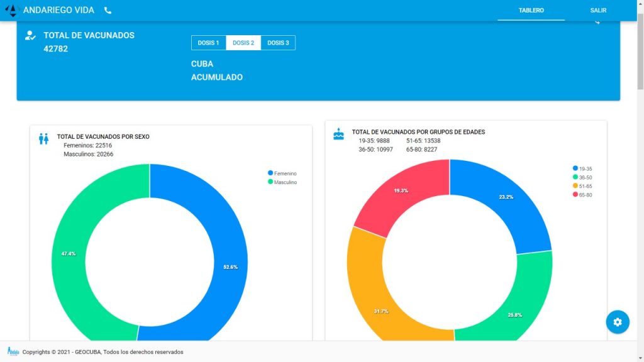Open the TABLERO tab
Image resolution: width=644 pixels, height=362 pixels.
[531, 11]
